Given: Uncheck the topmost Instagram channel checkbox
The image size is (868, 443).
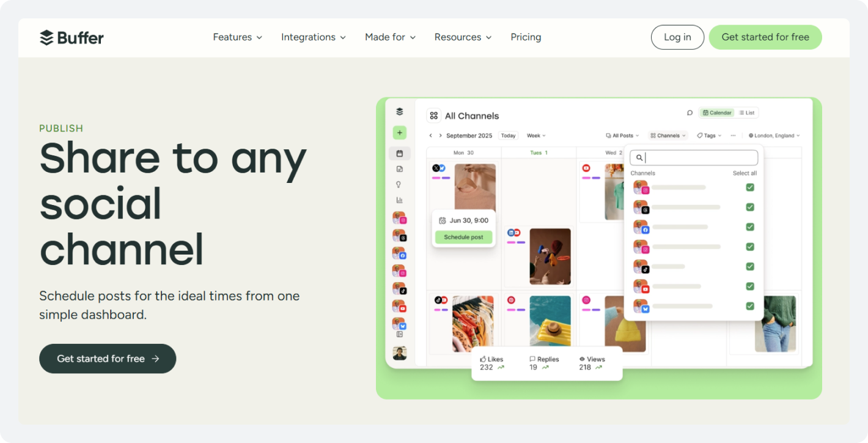Looking at the screenshot, I should (x=750, y=187).
